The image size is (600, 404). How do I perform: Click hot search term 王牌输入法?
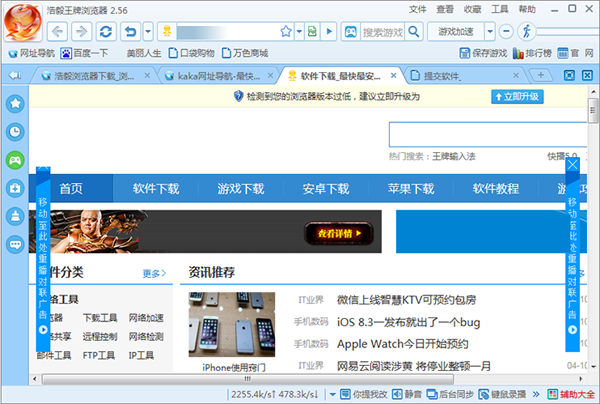454,156
